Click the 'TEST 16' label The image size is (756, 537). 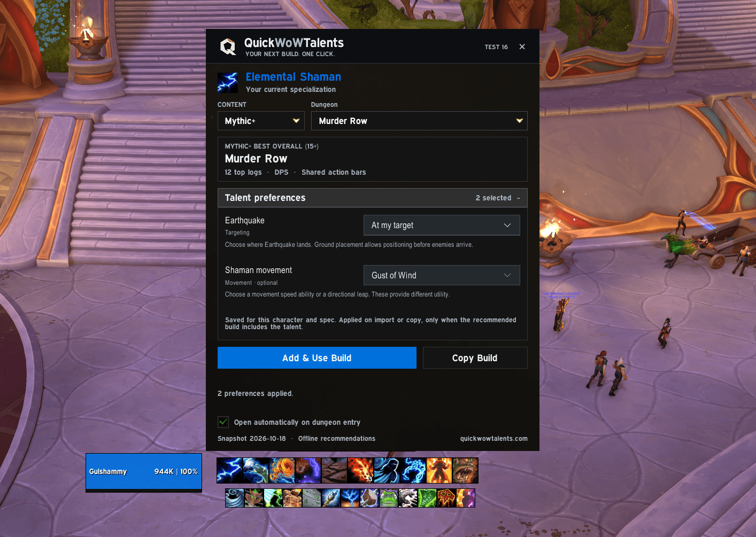496,47
